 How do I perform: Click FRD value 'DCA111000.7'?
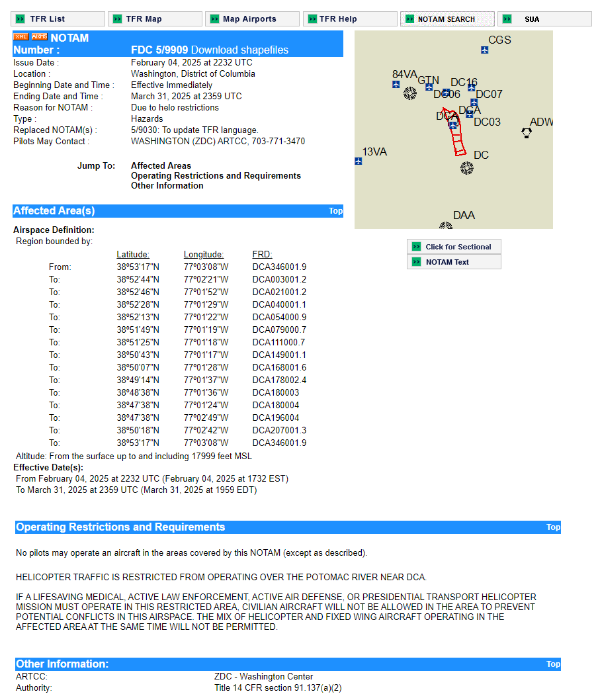click(278, 343)
